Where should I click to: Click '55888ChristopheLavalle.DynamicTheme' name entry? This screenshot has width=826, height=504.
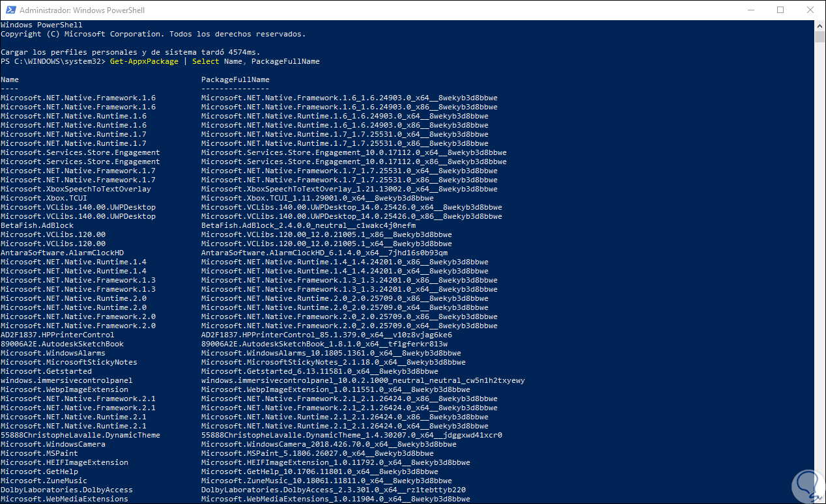coord(80,435)
